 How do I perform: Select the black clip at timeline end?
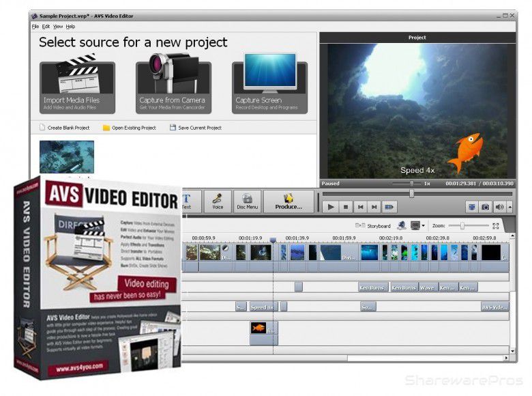pos(491,253)
